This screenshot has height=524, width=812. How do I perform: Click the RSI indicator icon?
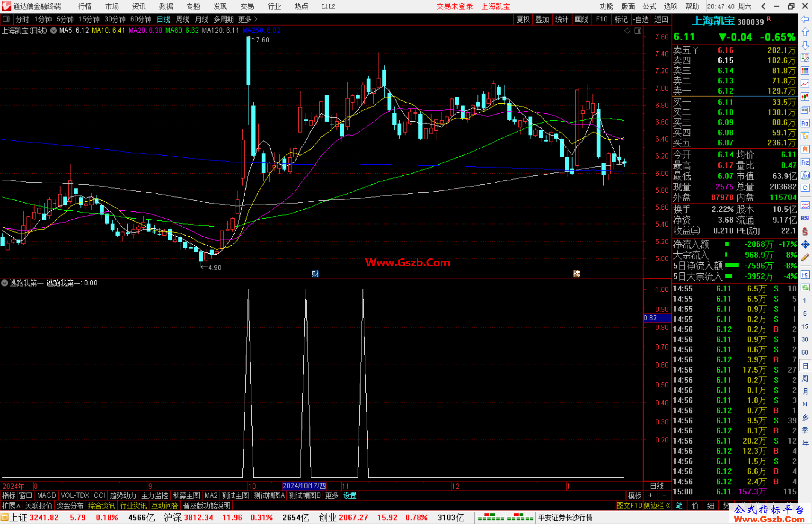[x=805, y=218]
